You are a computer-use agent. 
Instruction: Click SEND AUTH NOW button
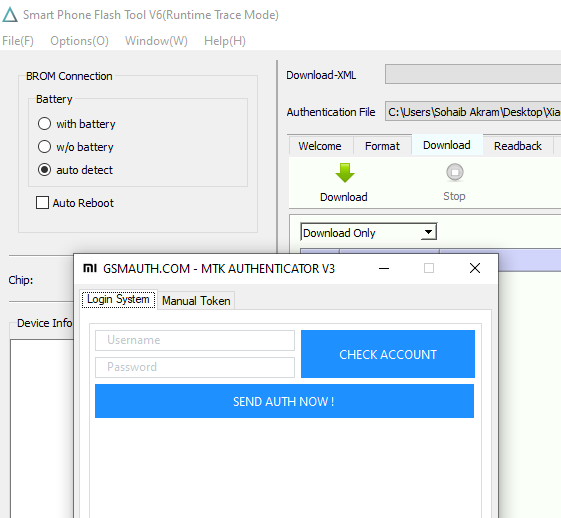point(284,401)
